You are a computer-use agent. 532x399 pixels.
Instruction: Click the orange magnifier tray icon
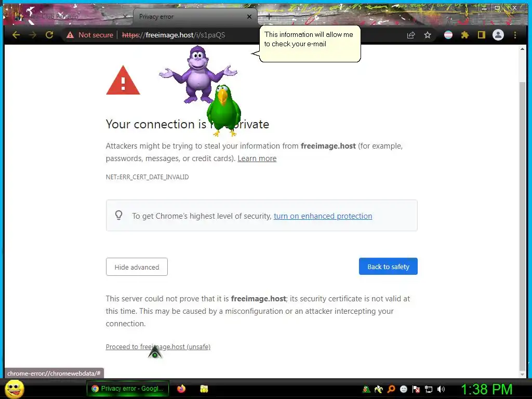click(391, 389)
